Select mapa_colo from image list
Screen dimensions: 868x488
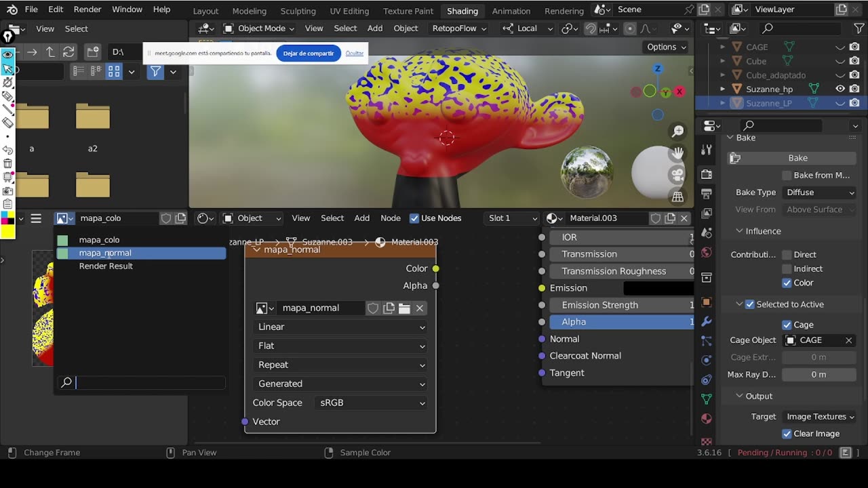coord(99,240)
